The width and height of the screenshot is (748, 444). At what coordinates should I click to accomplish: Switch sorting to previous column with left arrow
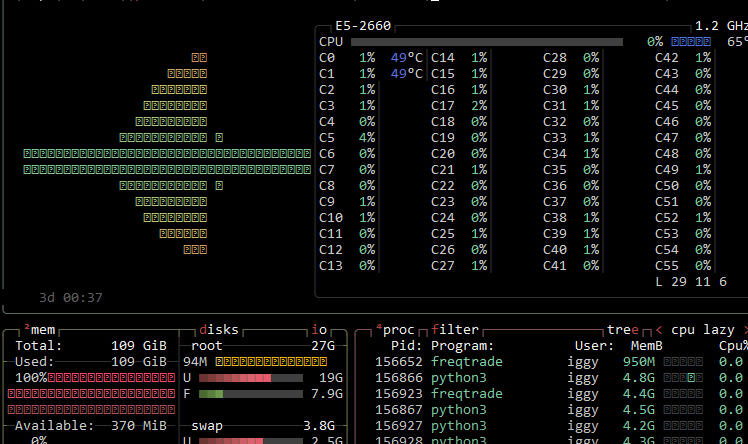click(x=659, y=330)
